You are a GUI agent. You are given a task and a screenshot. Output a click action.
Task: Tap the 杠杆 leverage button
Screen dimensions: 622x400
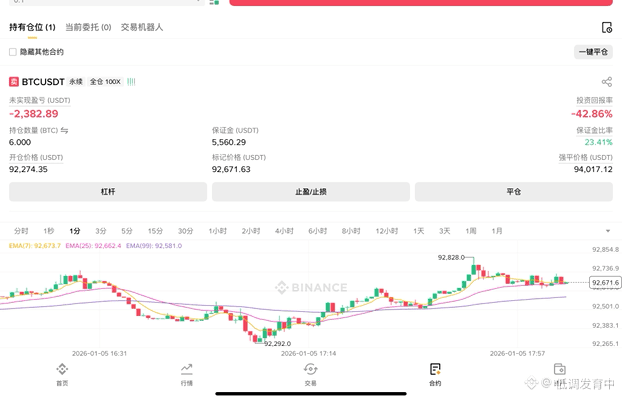108,192
